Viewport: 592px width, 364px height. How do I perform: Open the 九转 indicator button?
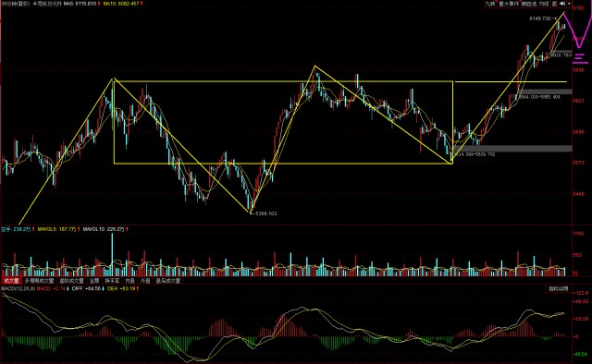point(489,4)
